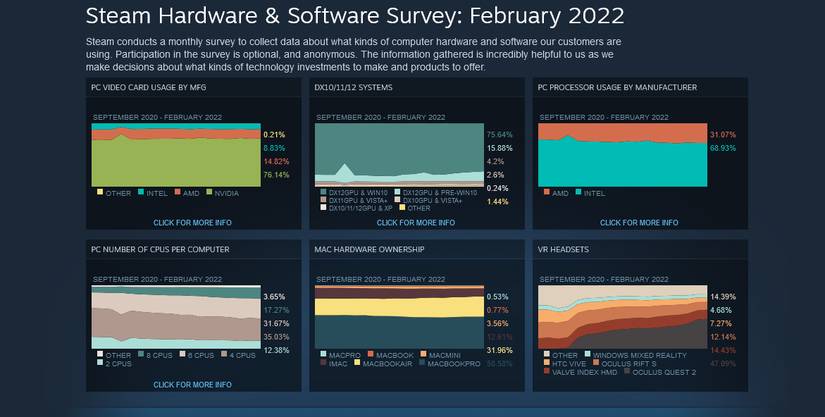Click the 8.83% value in video card panel

(x=274, y=148)
